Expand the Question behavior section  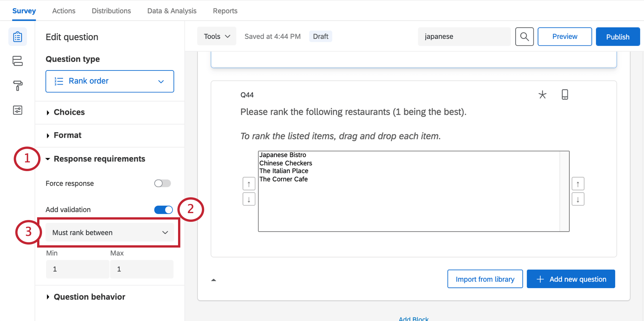pyautogui.click(x=89, y=297)
